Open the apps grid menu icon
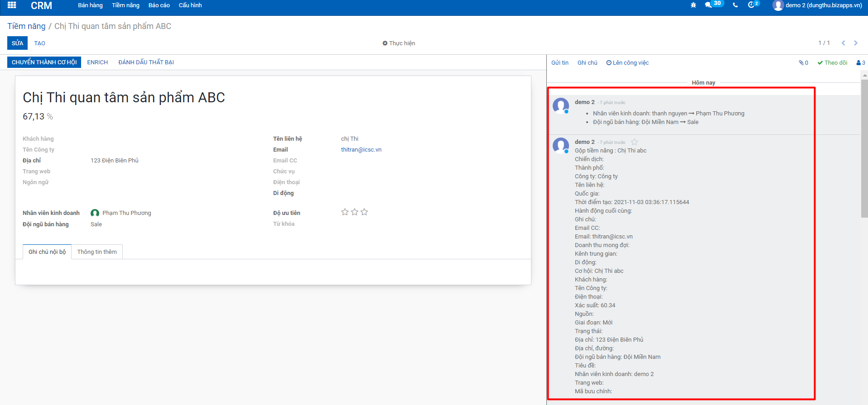Viewport: 868px width, 405px height. [12, 5]
